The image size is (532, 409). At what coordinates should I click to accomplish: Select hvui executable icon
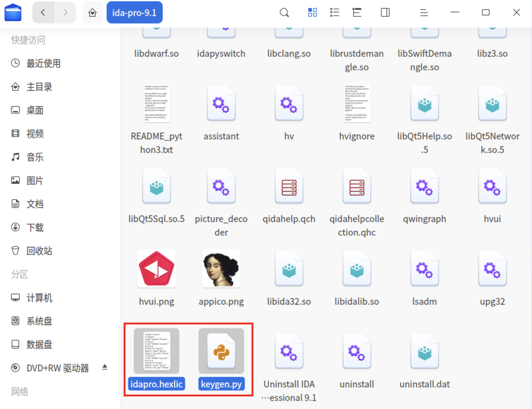(493, 186)
